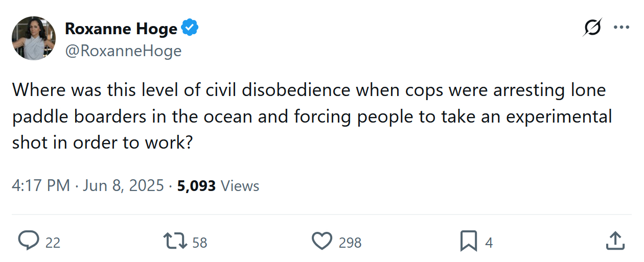Viewport: 644px width, 262px height.
Task: Open Roxanne Hoge's profile picture
Action: (34, 38)
